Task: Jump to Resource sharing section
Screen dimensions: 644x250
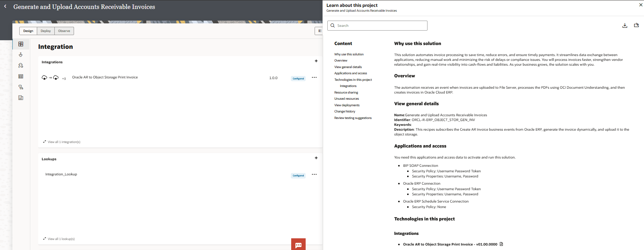Action: click(x=346, y=93)
